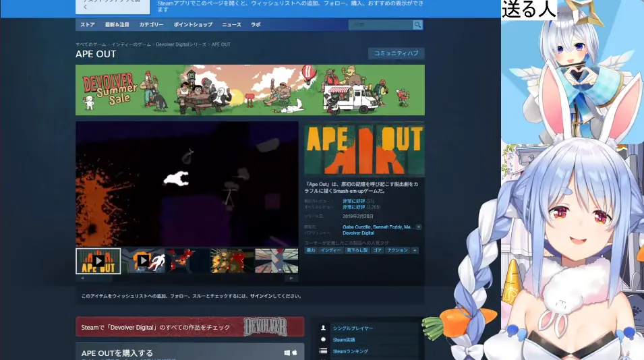
Task: Click the Steam実績 link
Action: pos(344,340)
